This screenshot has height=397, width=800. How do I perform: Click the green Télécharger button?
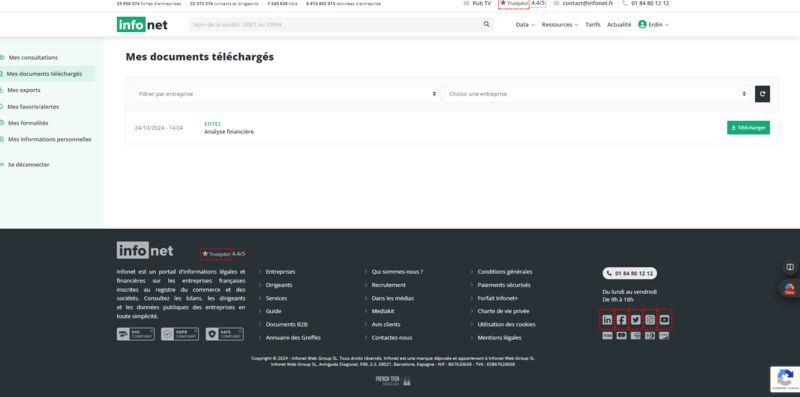[x=748, y=128]
